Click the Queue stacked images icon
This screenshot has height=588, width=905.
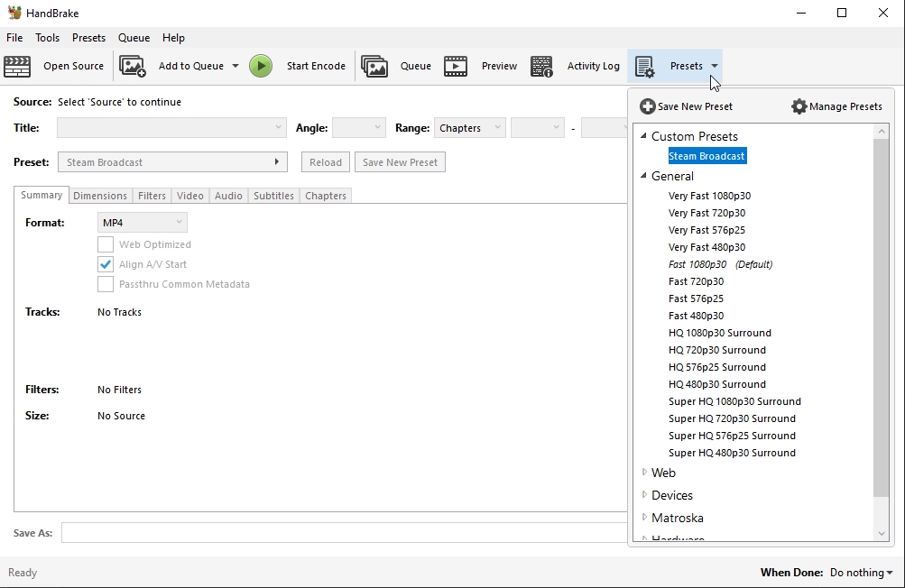pyautogui.click(x=374, y=67)
